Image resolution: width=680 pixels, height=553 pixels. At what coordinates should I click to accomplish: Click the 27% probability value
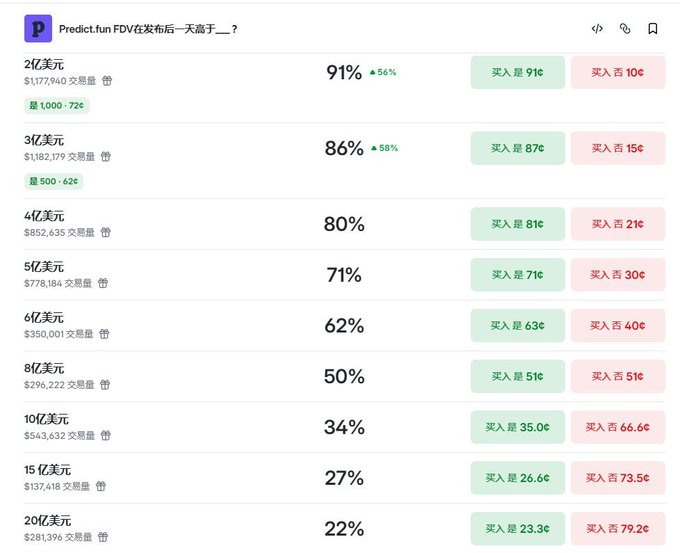[x=344, y=478]
